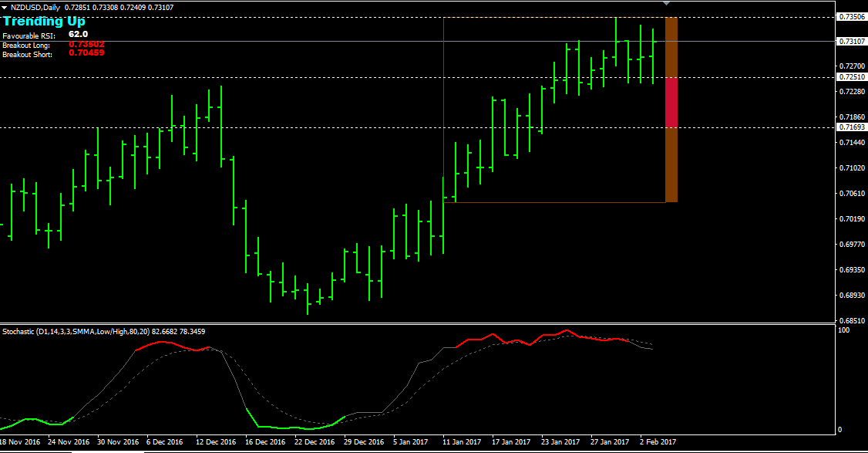Screen dimensions: 868x453
Task: Click the Trending Up status text
Action: pyautogui.click(x=44, y=22)
